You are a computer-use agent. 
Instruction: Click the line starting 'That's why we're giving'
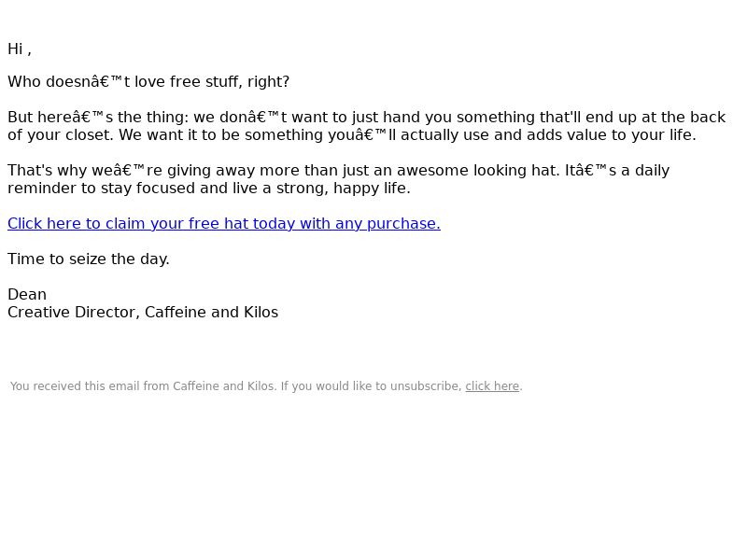(x=338, y=171)
